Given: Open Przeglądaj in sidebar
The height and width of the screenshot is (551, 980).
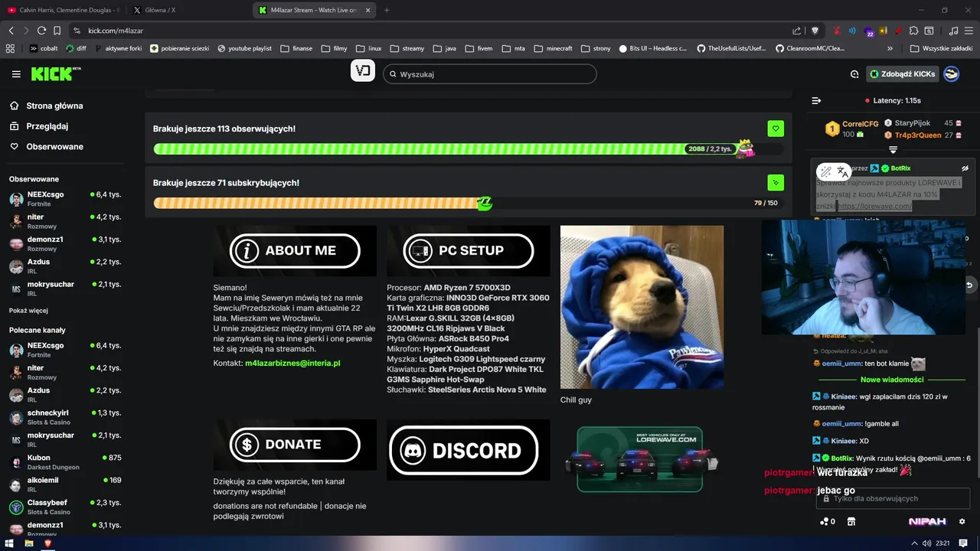Looking at the screenshot, I should click(x=40, y=126).
